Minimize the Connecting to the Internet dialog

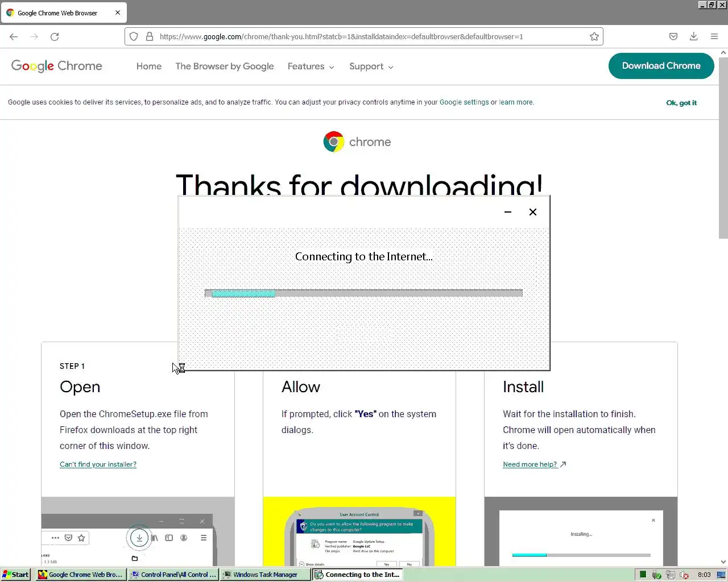[508, 212]
